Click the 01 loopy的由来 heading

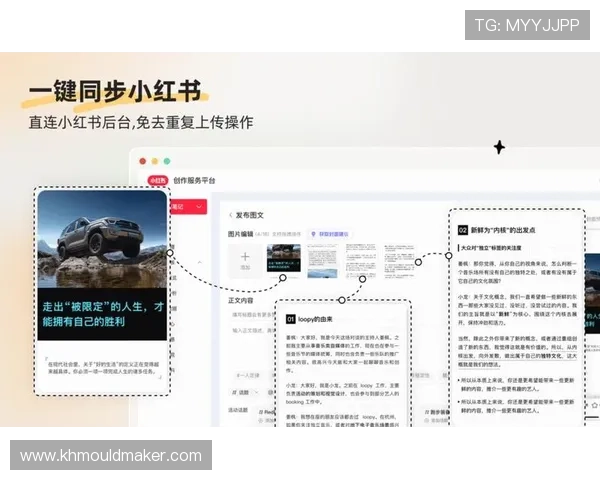coord(309,319)
